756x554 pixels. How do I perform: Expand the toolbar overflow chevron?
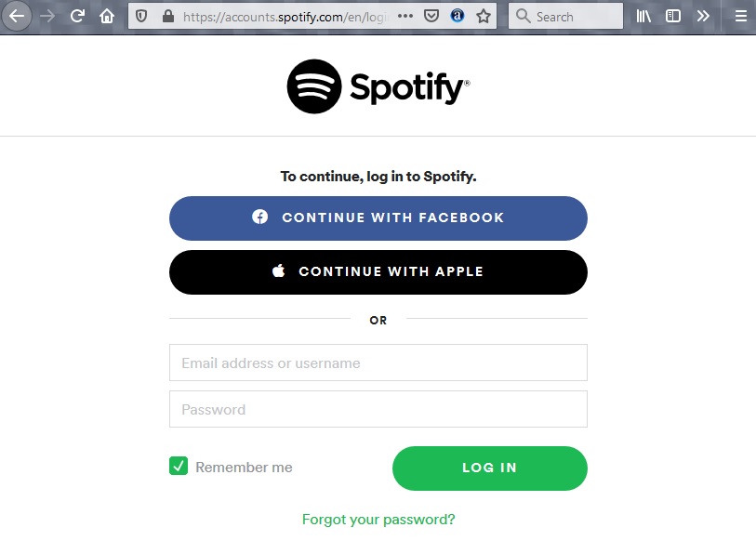pyautogui.click(x=703, y=16)
